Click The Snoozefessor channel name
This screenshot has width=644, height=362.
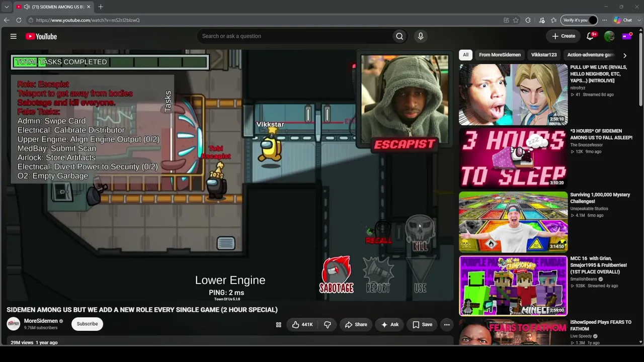point(586,145)
